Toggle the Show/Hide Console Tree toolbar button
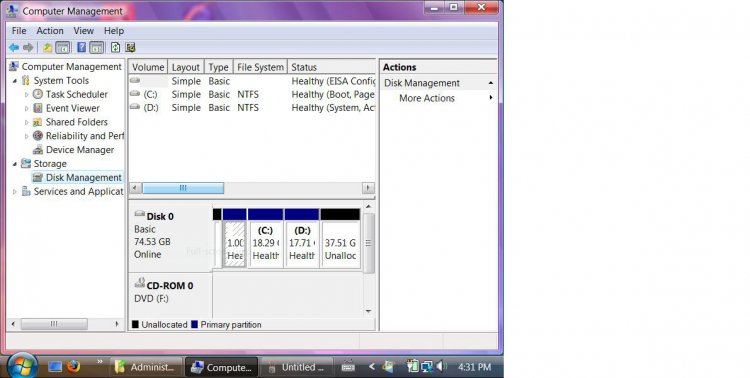Screen dimensions: 750x378 click(x=63, y=47)
